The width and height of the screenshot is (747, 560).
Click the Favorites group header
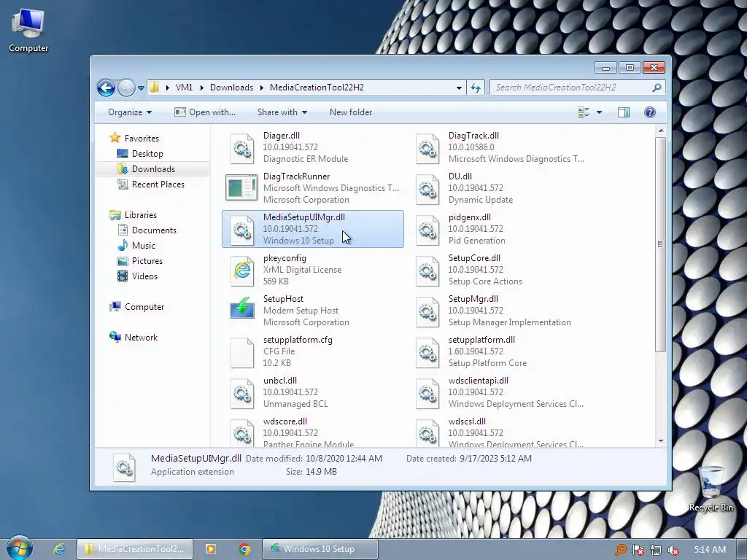point(141,139)
